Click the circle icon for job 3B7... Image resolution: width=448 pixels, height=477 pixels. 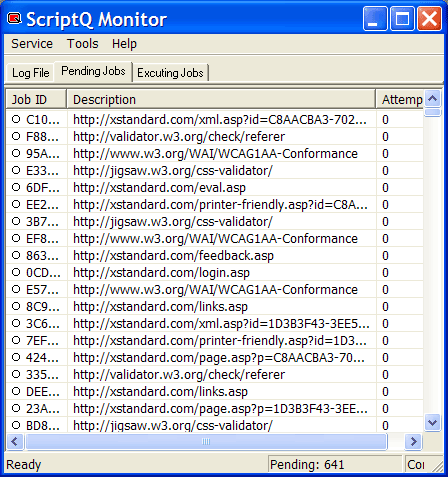(16, 221)
